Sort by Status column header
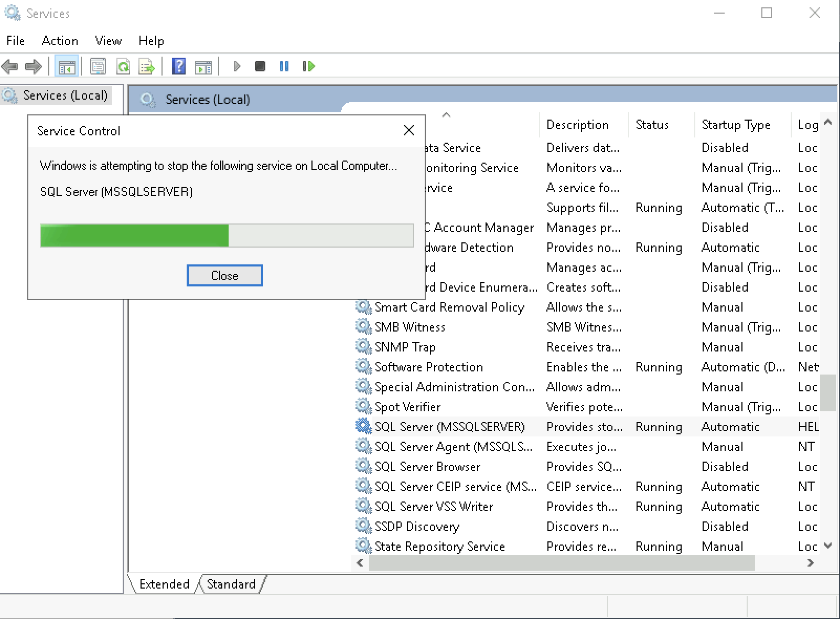Image resolution: width=840 pixels, height=619 pixels. coord(652,125)
